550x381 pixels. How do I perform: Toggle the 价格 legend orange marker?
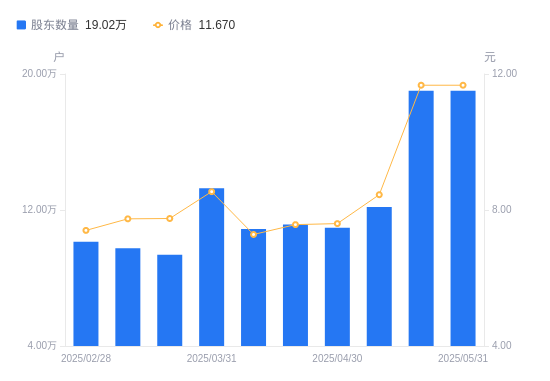click(158, 25)
